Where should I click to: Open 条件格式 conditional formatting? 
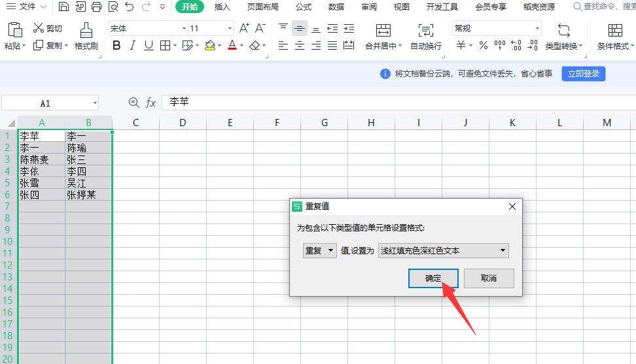[x=615, y=37]
